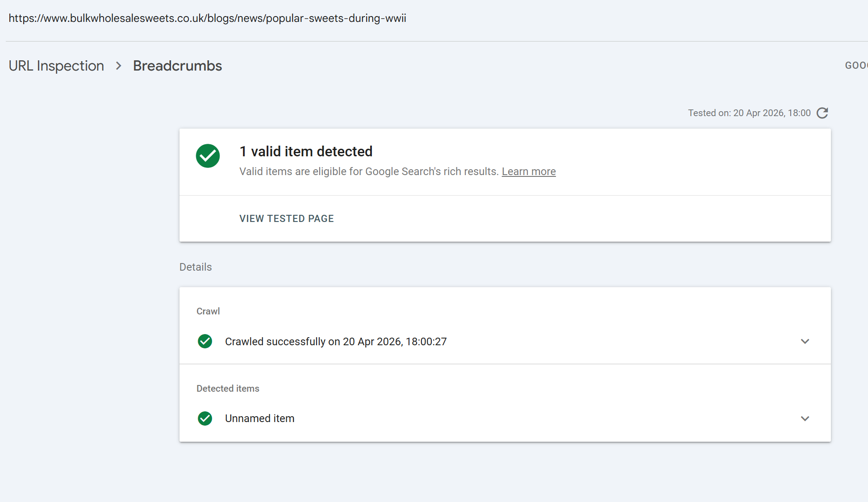Click the partially visible GOO button

point(856,66)
